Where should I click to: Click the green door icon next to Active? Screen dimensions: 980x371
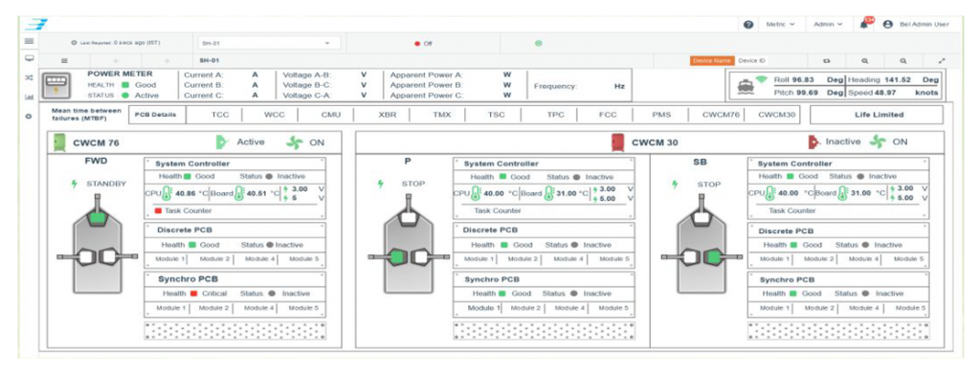222,142
